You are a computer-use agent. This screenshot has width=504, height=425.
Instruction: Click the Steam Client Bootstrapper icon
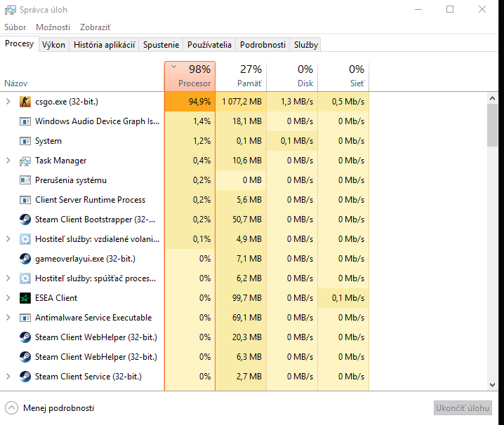click(x=25, y=220)
